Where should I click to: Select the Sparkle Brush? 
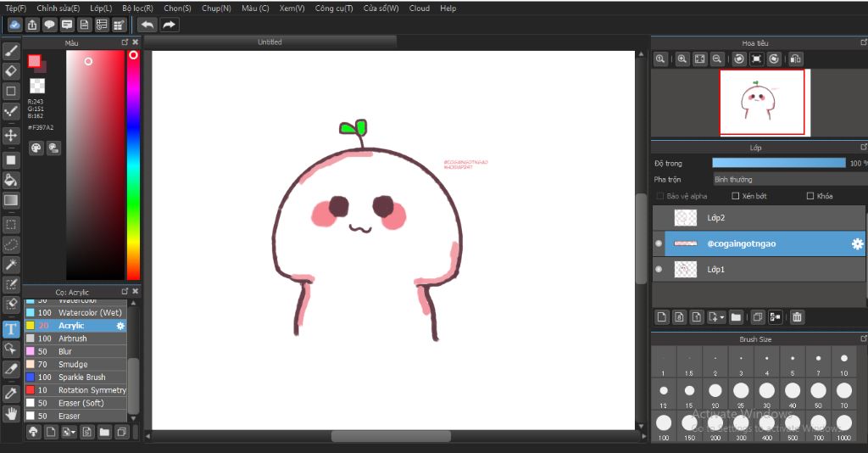coord(75,377)
